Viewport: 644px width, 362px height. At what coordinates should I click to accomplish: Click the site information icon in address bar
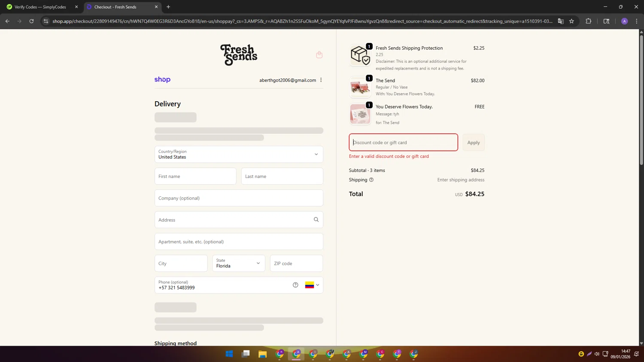pos(46,21)
